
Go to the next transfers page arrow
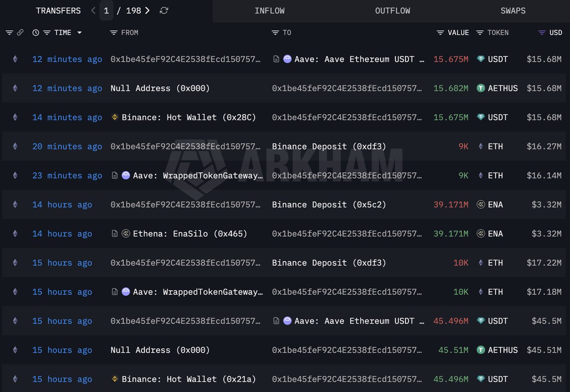pyautogui.click(x=148, y=10)
